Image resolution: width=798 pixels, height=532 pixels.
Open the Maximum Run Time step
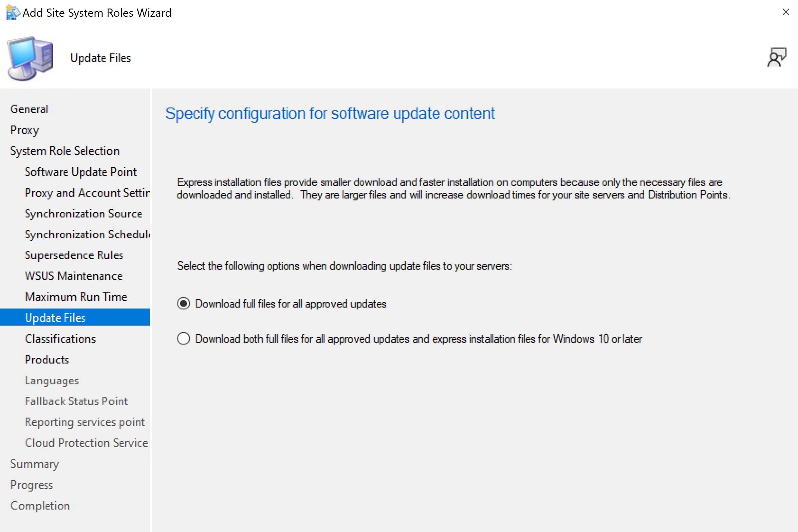coord(76,297)
